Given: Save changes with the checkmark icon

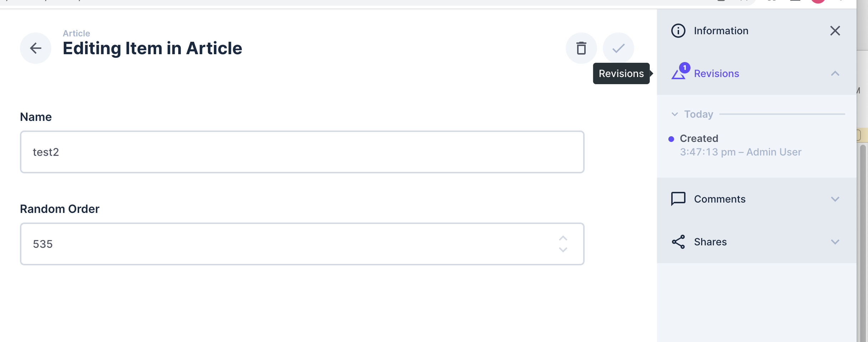Looking at the screenshot, I should (x=618, y=48).
